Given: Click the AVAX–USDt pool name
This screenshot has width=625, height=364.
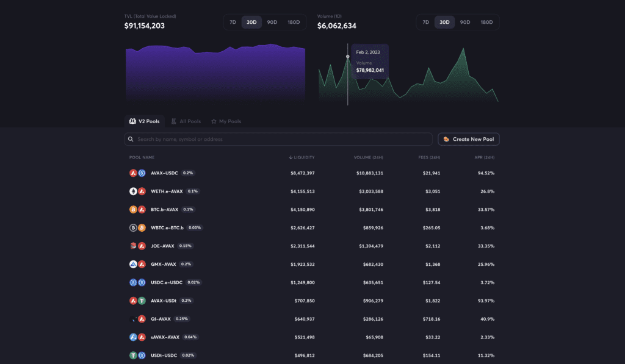Looking at the screenshot, I should tap(164, 301).
